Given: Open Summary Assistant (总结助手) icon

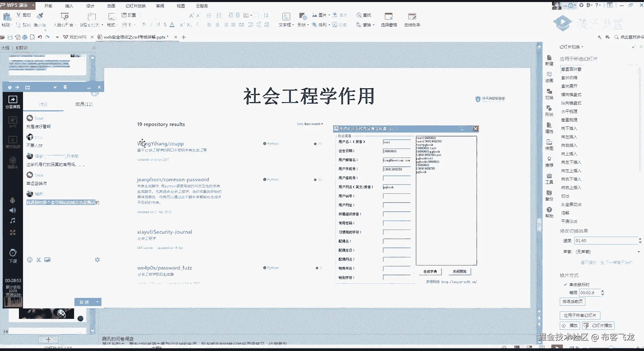Looking at the screenshot, I should 412,17.
